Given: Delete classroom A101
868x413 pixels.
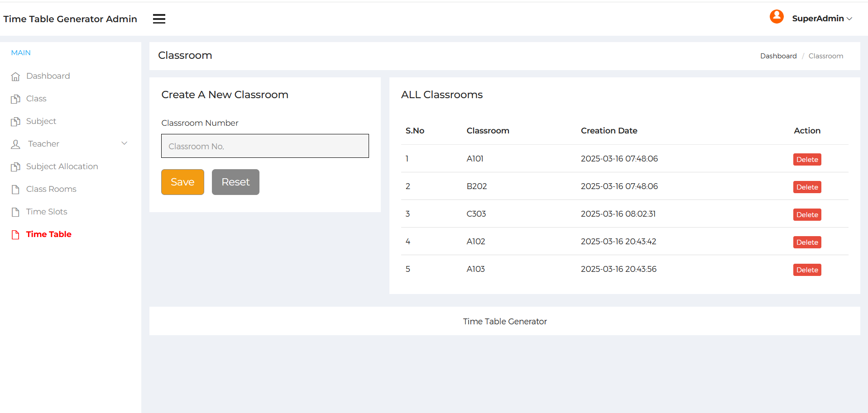Looking at the screenshot, I should click(807, 159).
